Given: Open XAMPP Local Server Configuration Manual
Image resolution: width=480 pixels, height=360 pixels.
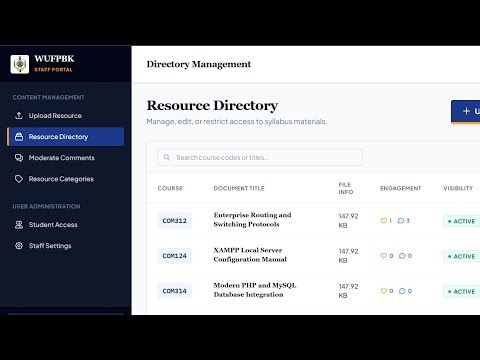Looking at the screenshot, I should 250,255.
